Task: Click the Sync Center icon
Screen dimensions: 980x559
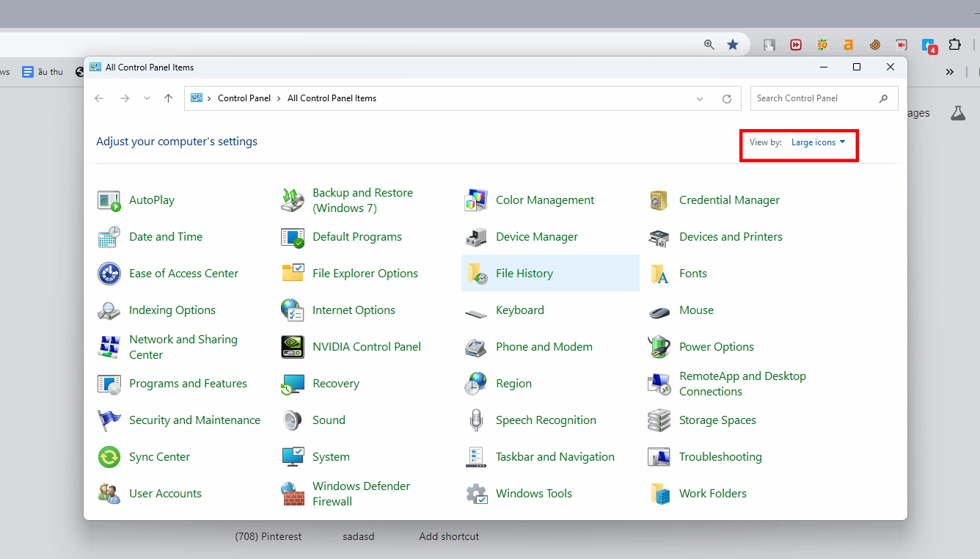Action: (x=109, y=457)
